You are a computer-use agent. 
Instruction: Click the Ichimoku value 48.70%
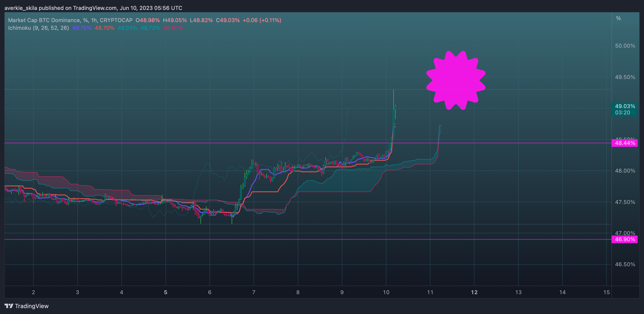105,28
